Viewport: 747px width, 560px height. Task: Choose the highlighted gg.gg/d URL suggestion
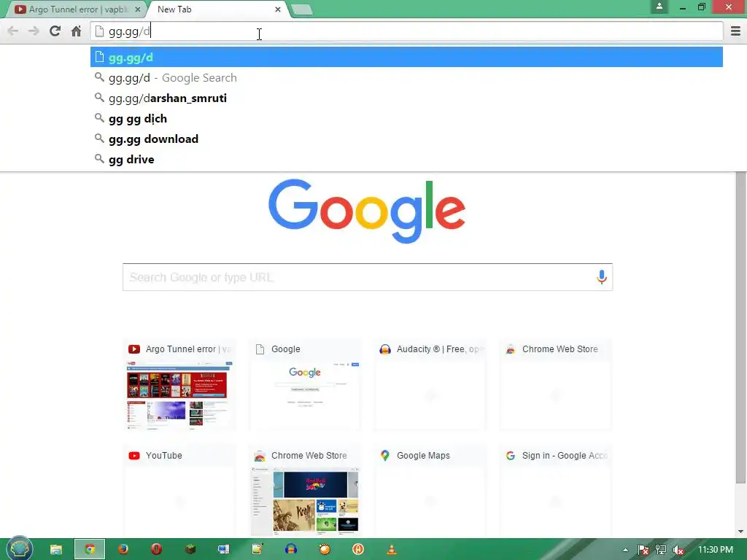(407, 57)
